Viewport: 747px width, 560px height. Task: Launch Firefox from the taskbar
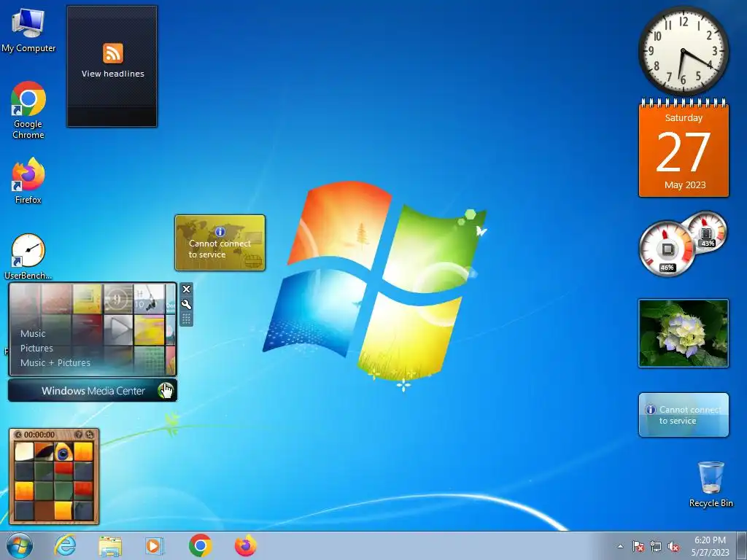(245, 545)
